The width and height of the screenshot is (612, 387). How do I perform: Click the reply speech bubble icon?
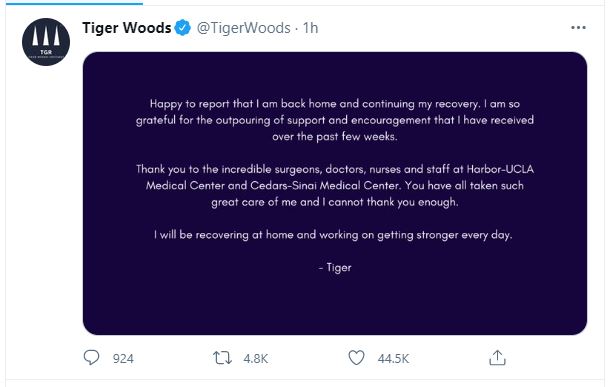point(92,357)
